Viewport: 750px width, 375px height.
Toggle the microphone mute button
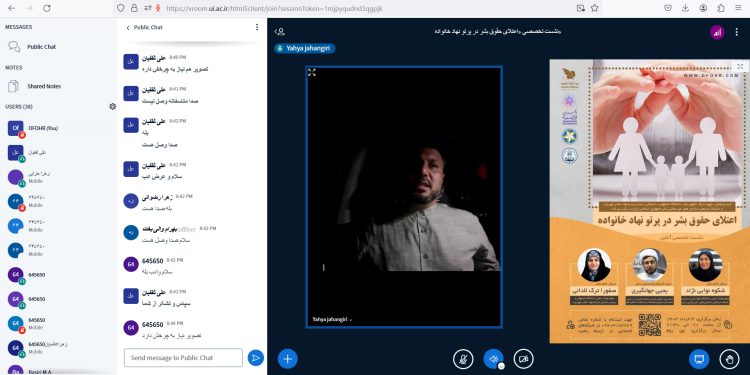pos(463,359)
